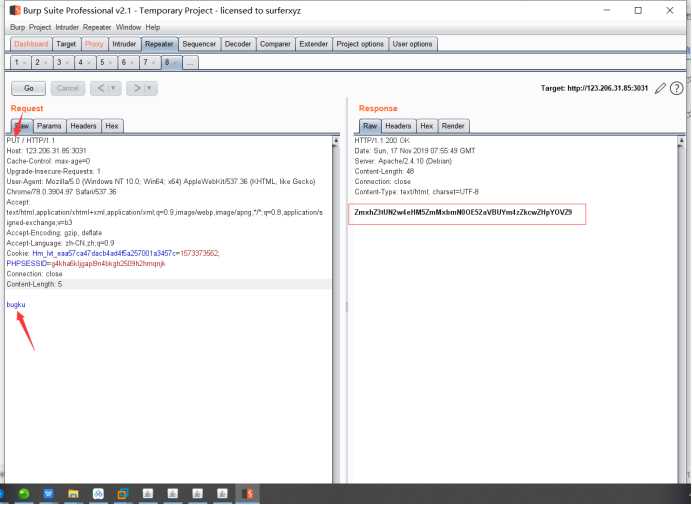Click the base64 string in the response body
The height and width of the screenshot is (505, 692).
tap(463, 212)
